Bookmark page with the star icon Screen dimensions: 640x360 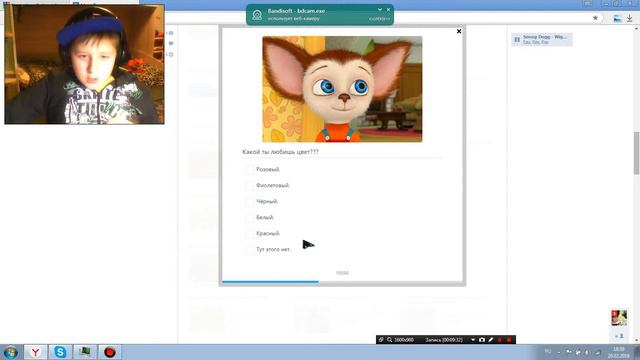(595, 18)
